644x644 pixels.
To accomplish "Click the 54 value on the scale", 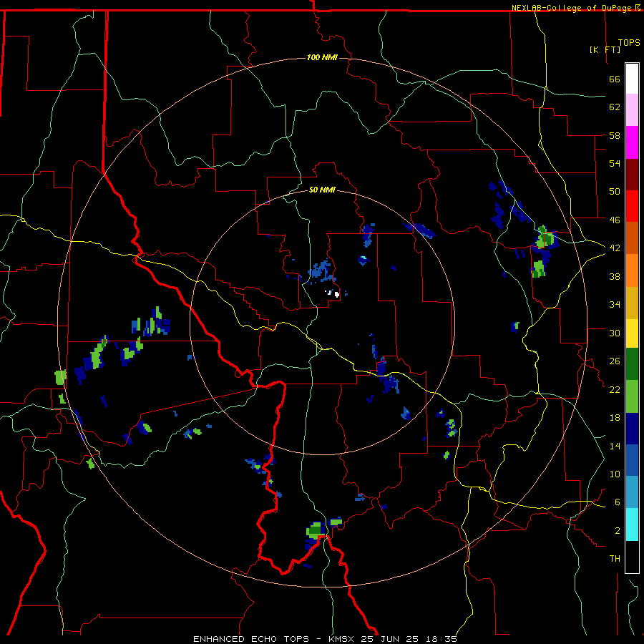I will coord(615,163).
